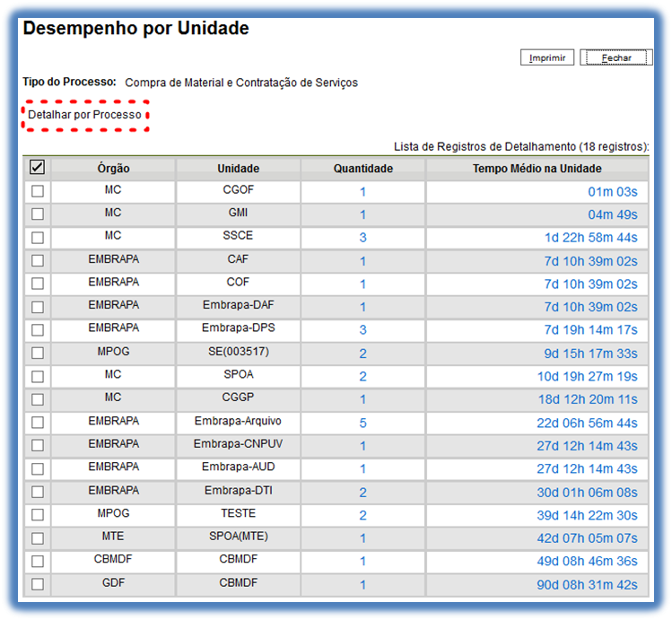Check the TESTE unit row checkbox
Screen dimensions: 672x620
tap(37, 515)
